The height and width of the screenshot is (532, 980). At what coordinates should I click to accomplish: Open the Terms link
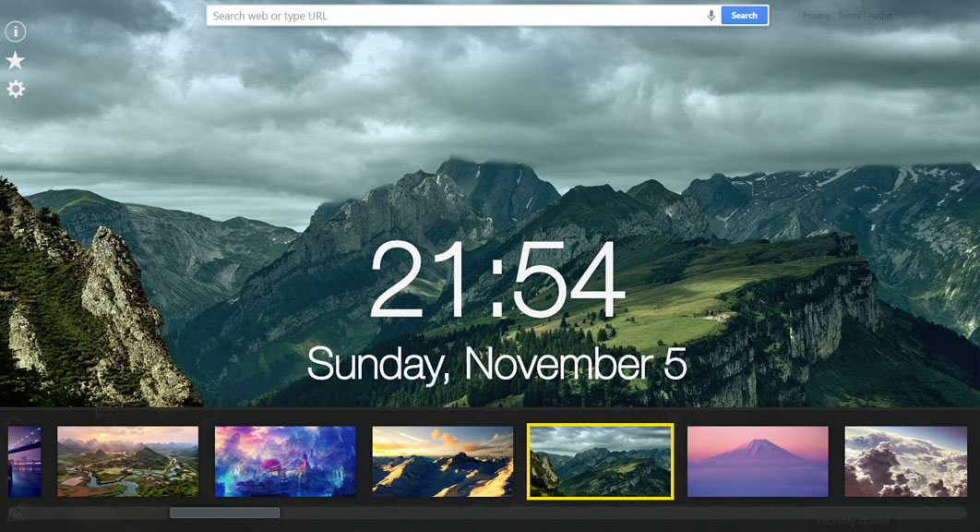coord(849,16)
